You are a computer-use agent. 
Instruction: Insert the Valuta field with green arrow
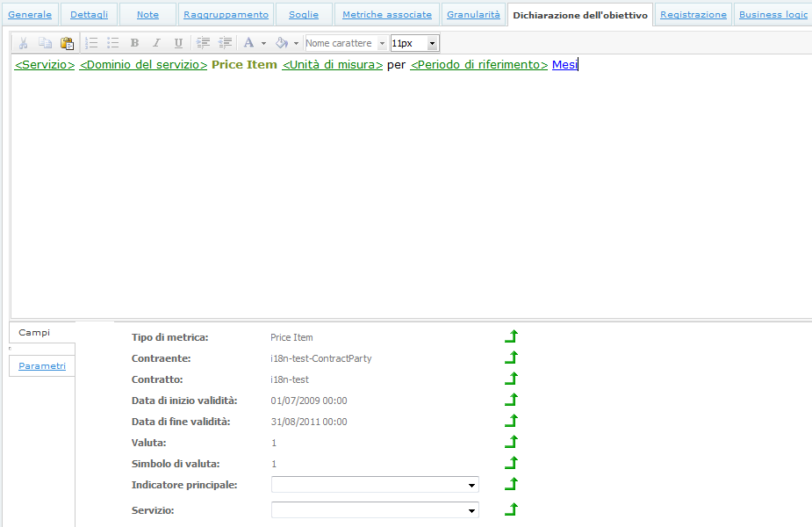511,443
